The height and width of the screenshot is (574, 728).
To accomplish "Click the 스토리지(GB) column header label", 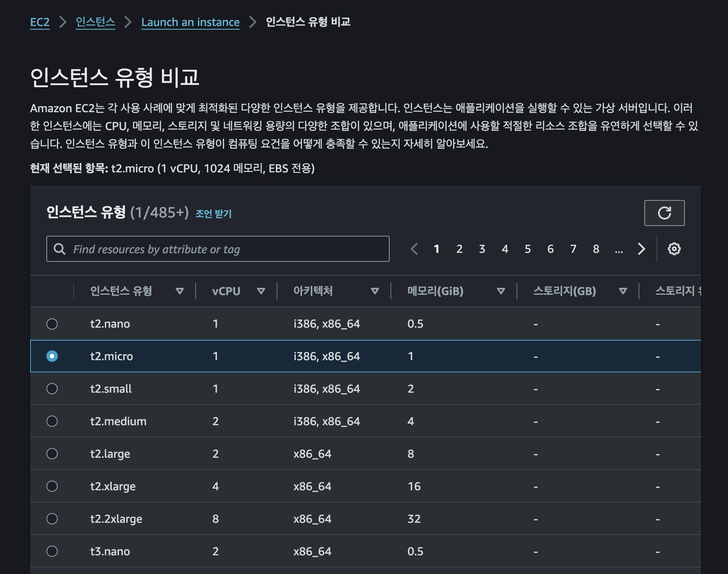I will click(x=565, y=291).
